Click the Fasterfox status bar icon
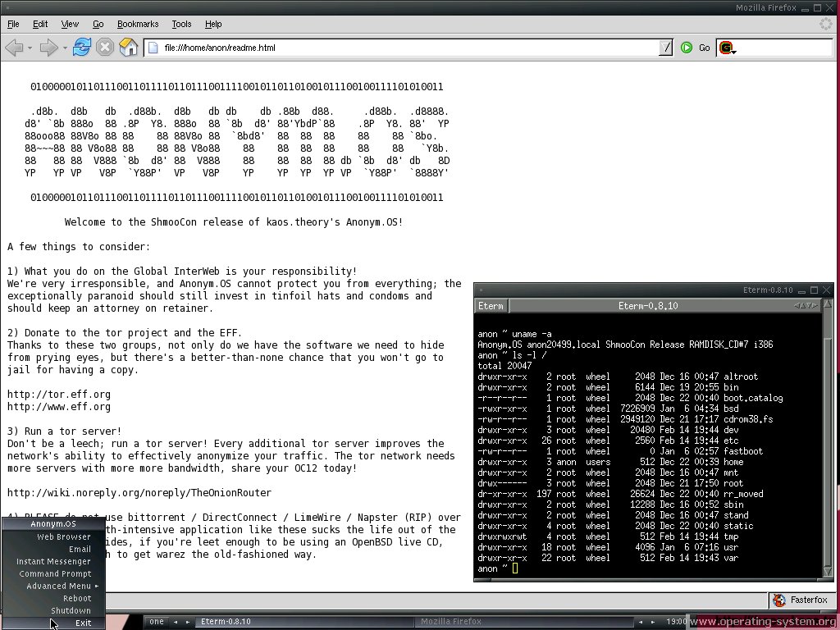Viewport: 840px width, 630px height. [x=779, y=600]
